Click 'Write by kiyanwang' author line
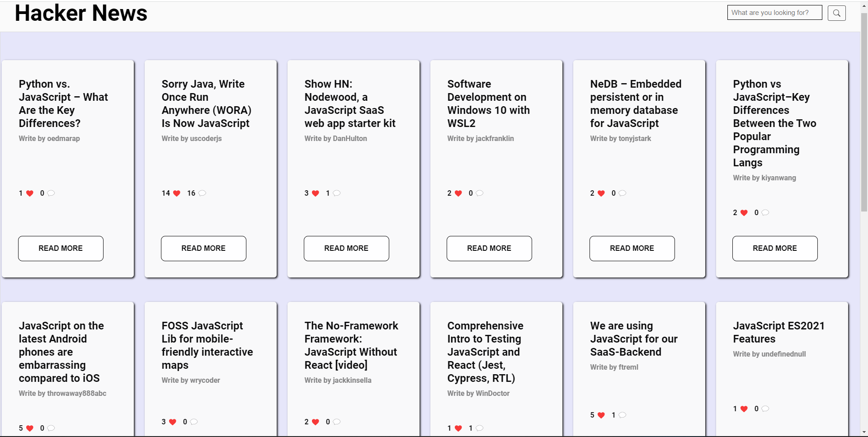The height and width of the screenshot is (437, 868). tap(764, 178)
